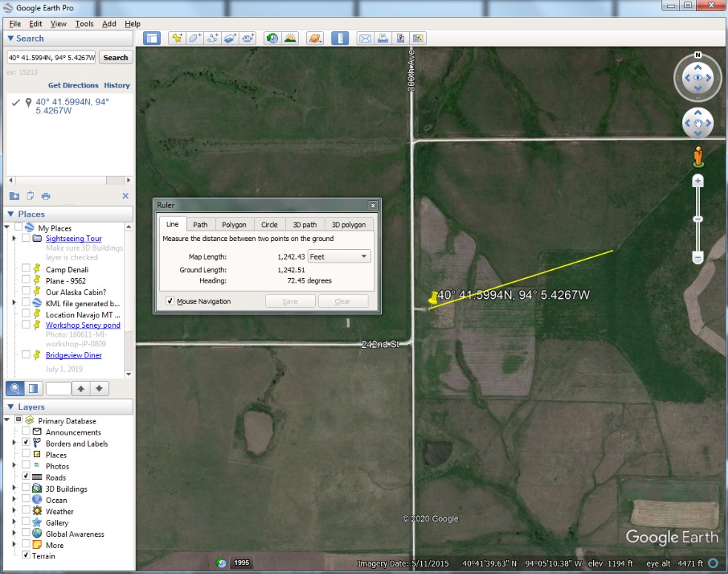Collapse the Layers panel
Image resolution: width=728 pixels, height=574 pixels.
pos(10,407)
